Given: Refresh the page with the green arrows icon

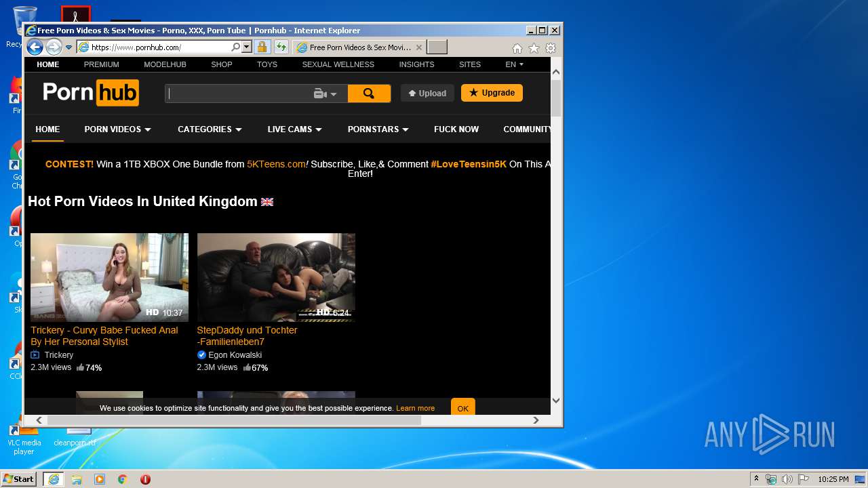Looking at the screenshot, I should click(x=281, y=47).
